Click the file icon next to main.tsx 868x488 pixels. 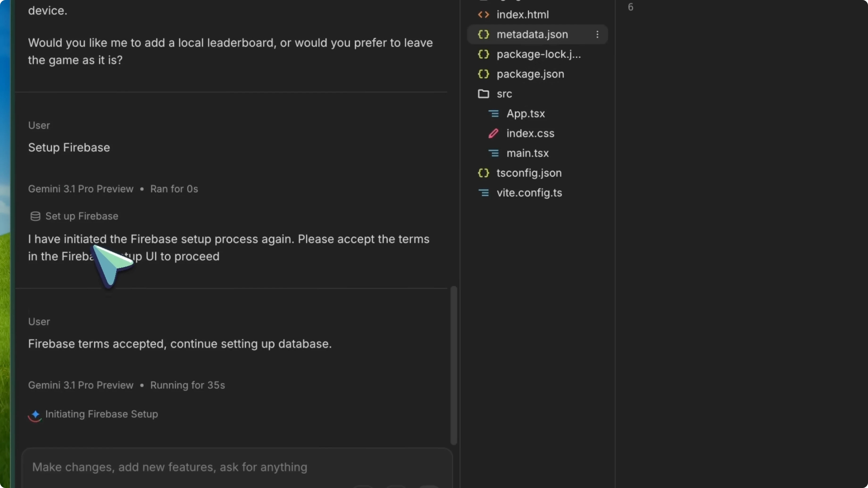pos(494,153)
